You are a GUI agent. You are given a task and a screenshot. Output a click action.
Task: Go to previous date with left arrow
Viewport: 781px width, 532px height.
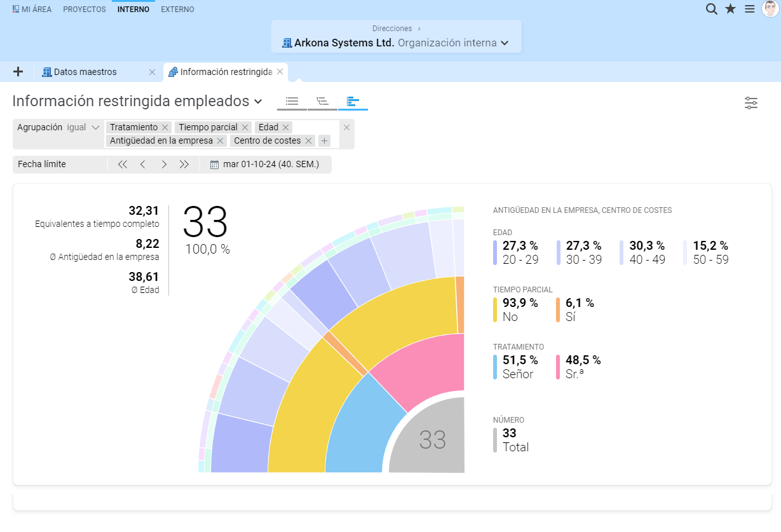coord(143,165)
